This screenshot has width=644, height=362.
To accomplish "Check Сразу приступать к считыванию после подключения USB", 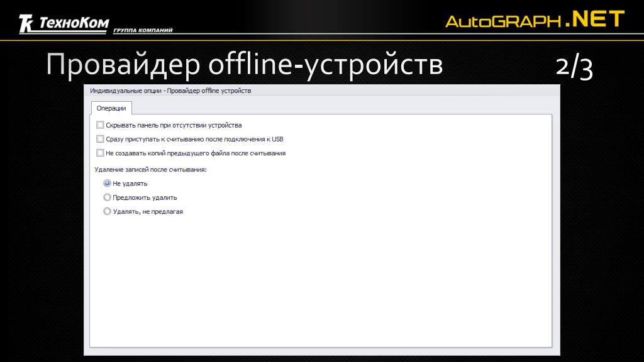I will (100, 139).
